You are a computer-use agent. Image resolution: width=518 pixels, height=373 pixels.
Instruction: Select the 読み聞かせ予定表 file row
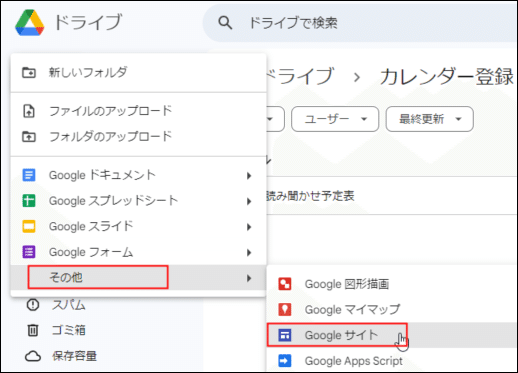[392, 196]
